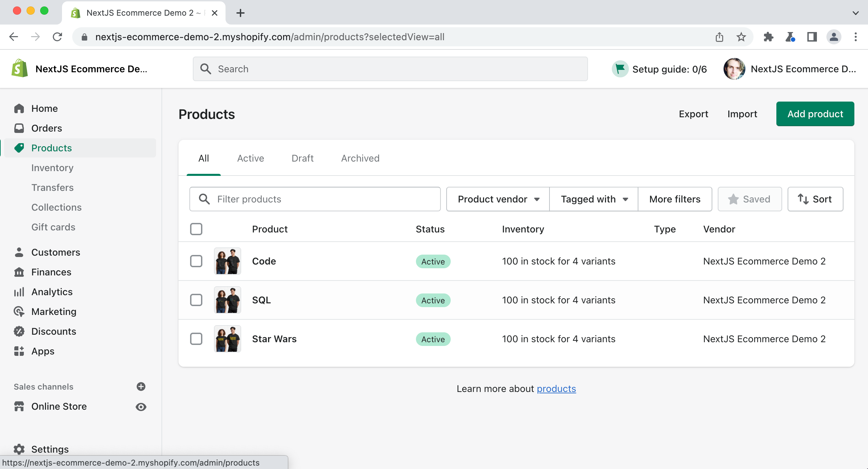Click the Add product button
868x469 pixels.
815,114
